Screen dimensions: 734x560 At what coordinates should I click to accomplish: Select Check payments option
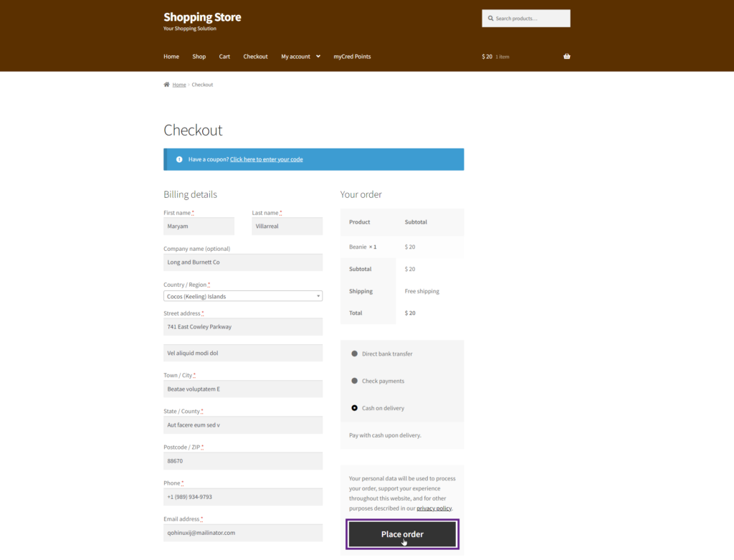354,381
